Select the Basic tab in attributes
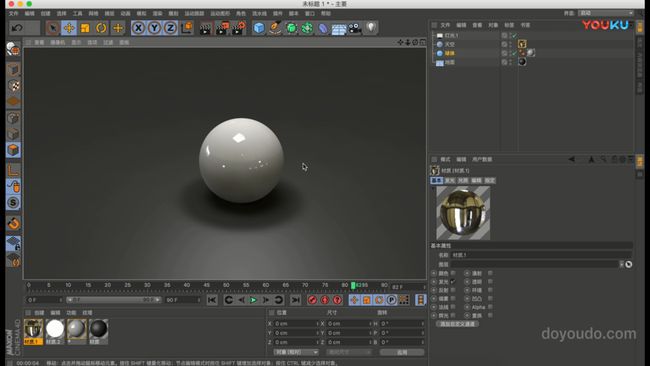This screenshot has width=650, height=366. [437, 180]
